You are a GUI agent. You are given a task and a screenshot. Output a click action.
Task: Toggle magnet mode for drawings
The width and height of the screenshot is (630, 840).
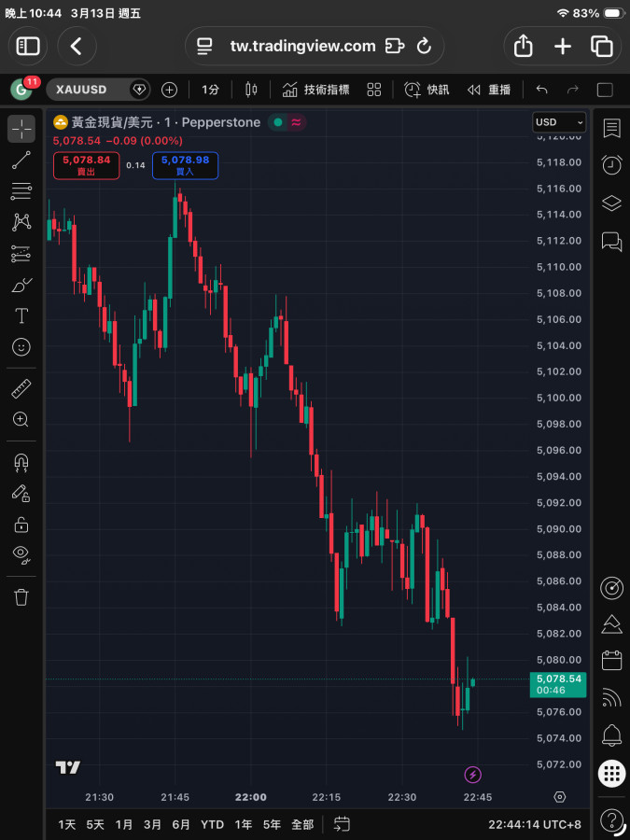pos(21,462)
